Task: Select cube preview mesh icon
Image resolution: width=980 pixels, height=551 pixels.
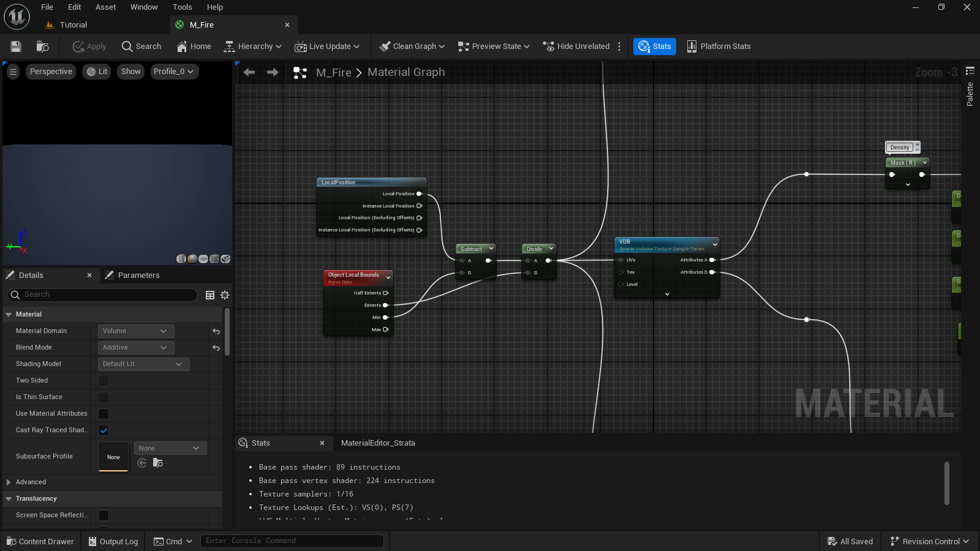Action: click(x=214, y=259)
